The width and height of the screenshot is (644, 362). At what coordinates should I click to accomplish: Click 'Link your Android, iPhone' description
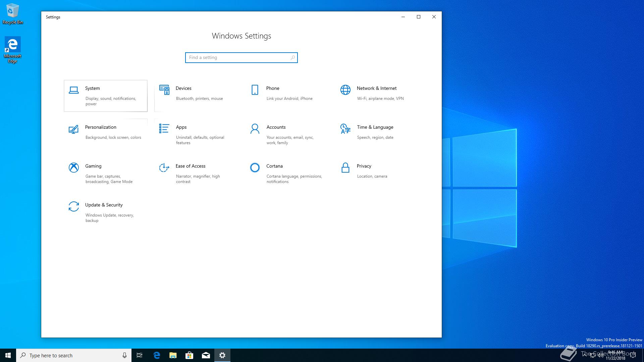(x=289, y=99)
